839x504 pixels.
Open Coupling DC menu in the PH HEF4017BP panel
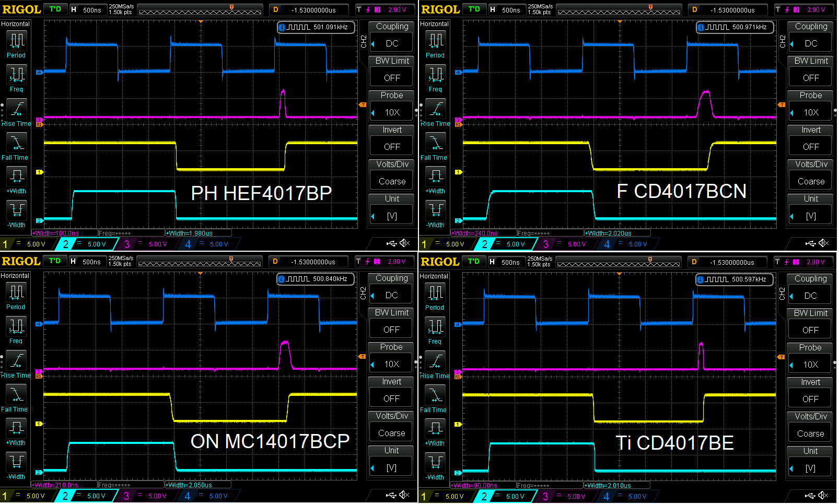click(x=392, y=37)
